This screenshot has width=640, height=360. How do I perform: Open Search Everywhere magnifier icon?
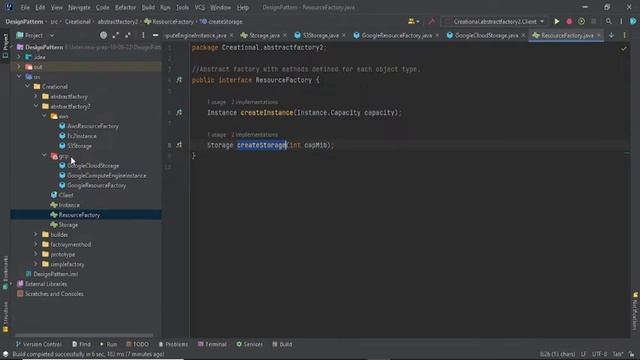pos(609,22)
